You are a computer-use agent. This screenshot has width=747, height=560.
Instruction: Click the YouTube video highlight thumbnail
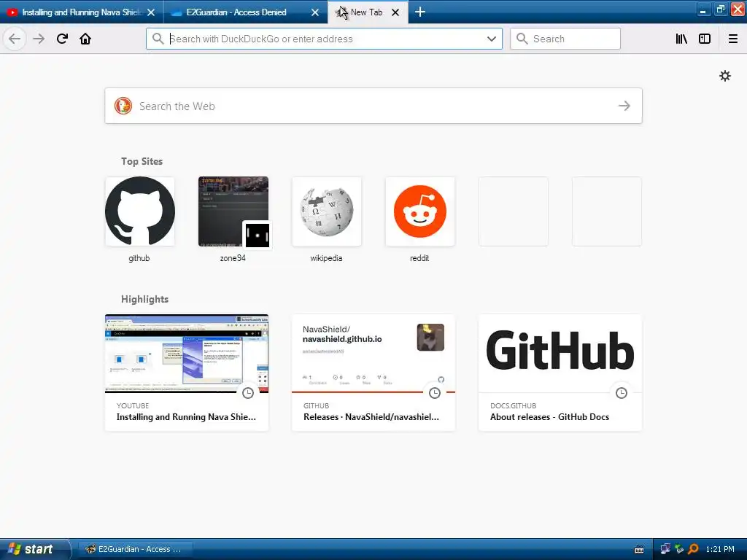(x=187, y=354)
